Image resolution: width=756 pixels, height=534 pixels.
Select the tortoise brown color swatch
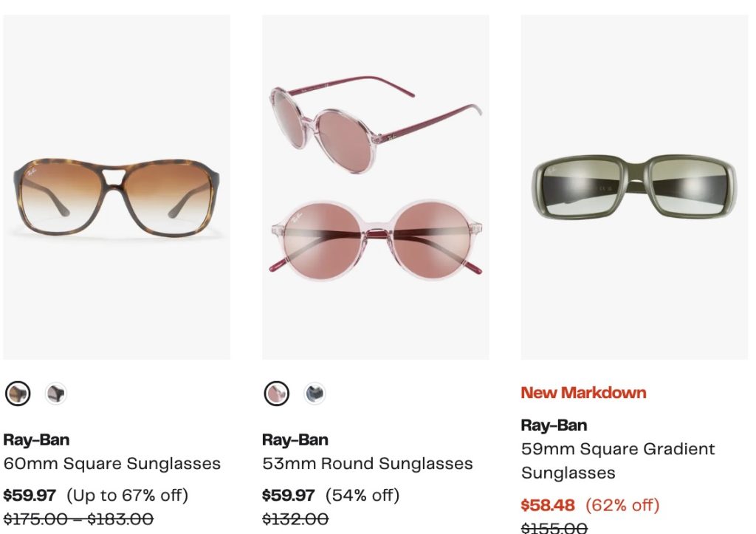(x=18, y=394)
